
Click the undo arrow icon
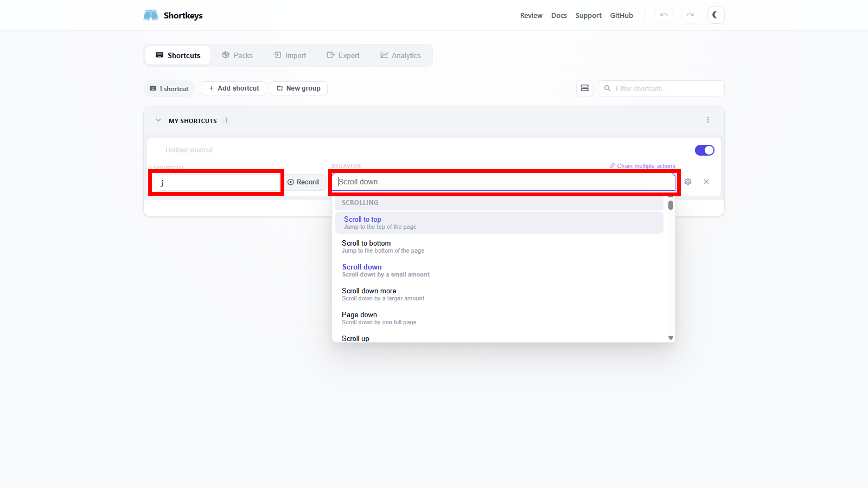pyautogui.click(x=663, y=15)
